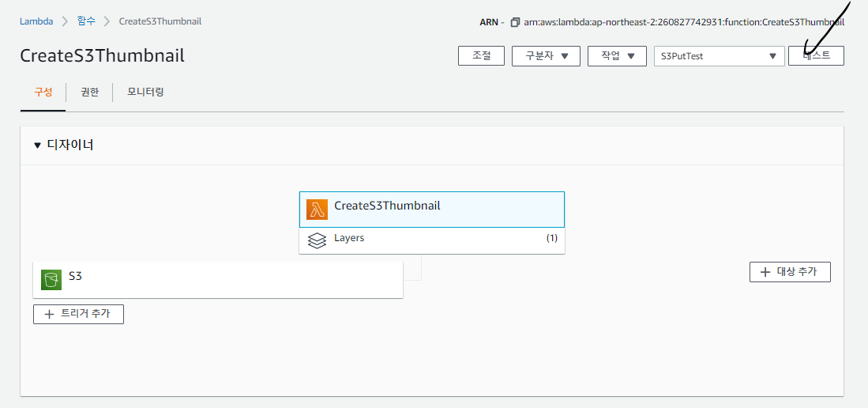This screenshot has width=868, height=408.
Task: Click the Layers count (1)
Action: pyautogui.click(x=552, y=238)
